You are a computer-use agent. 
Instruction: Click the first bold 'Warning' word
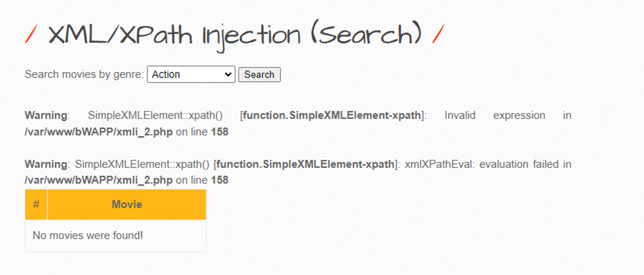[46, 115]
